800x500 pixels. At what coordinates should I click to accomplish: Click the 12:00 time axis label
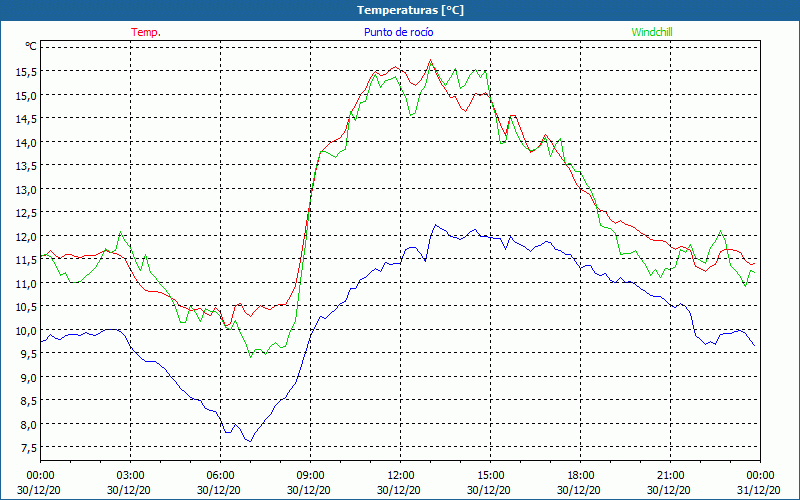[x=401, y=476]
